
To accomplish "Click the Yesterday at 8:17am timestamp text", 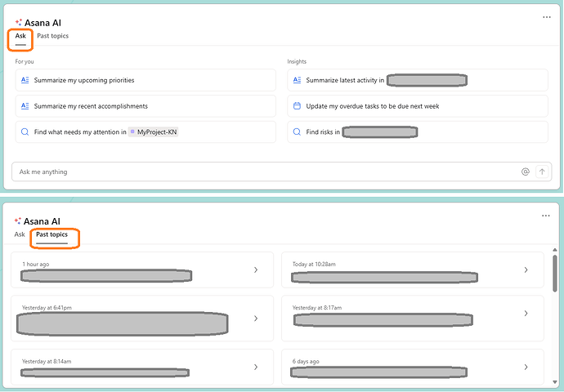I will pos(317,308).
